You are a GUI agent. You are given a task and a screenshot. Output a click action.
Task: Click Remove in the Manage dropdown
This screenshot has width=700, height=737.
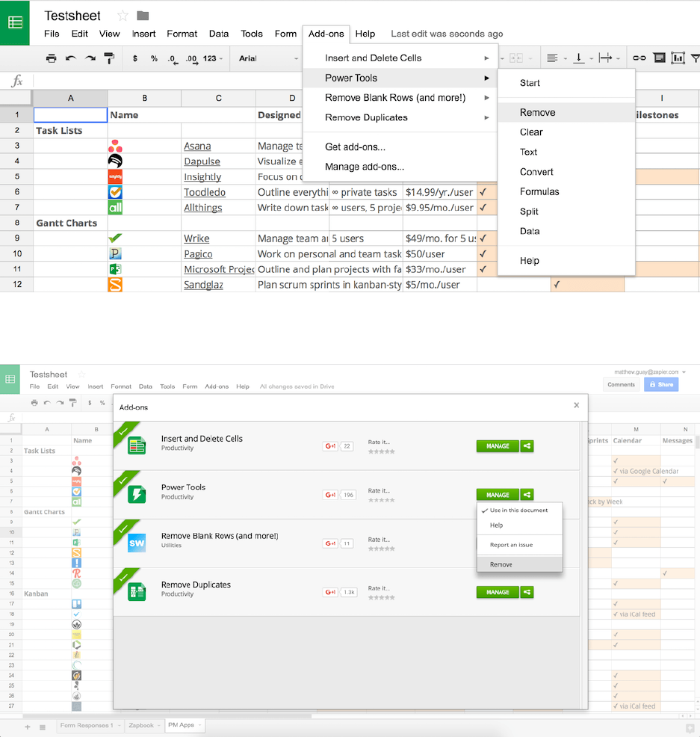coord(519,564)
